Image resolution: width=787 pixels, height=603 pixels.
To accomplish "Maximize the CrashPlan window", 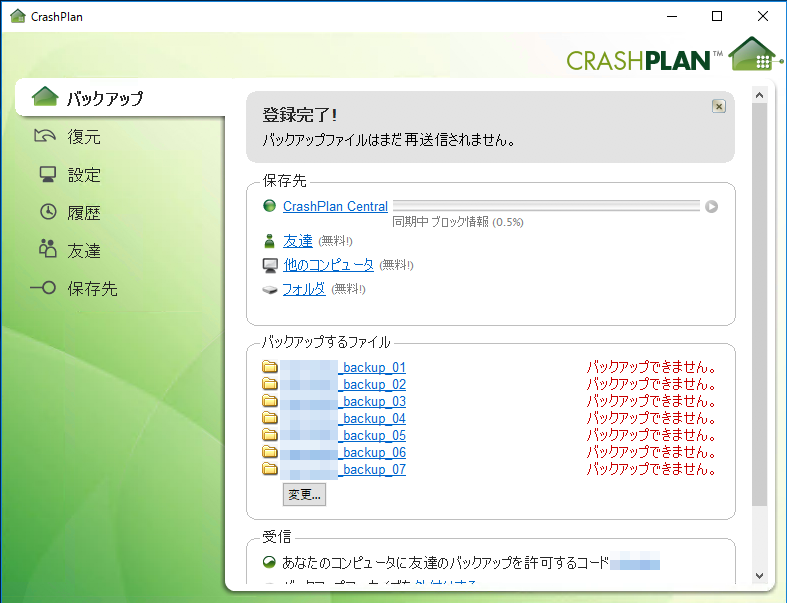I will click(717, 16).
